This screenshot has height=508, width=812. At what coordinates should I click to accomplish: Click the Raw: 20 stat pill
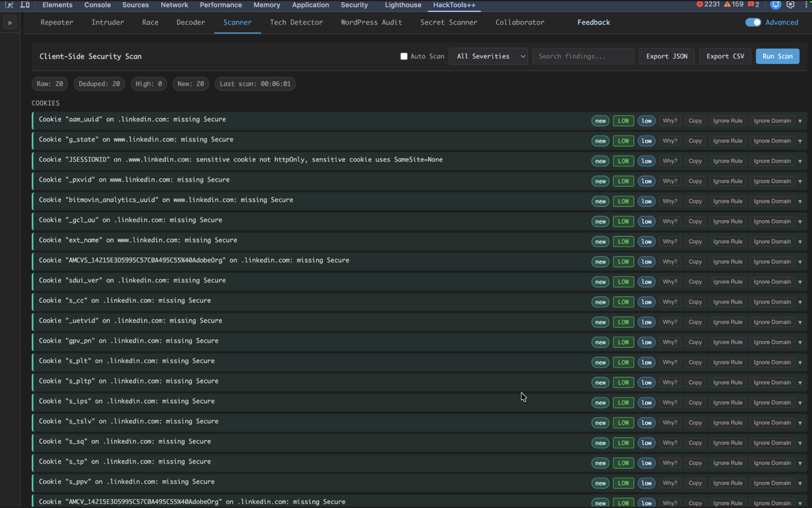[x=50, y=84]
